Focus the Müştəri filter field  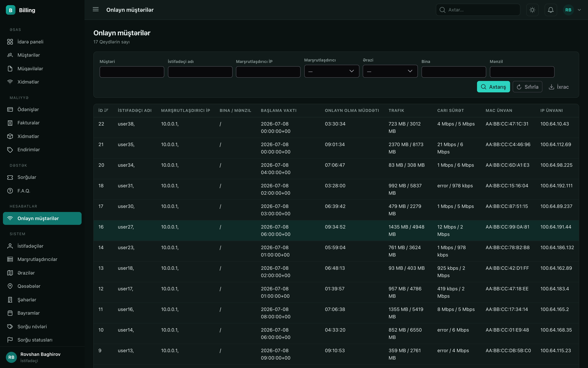(x=132, y=72)
